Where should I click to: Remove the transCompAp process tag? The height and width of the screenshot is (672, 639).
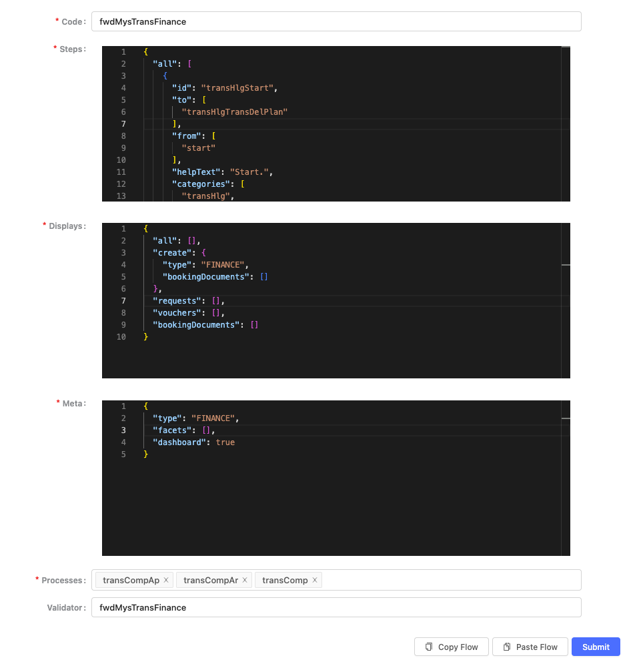click(x=166, y=580)
